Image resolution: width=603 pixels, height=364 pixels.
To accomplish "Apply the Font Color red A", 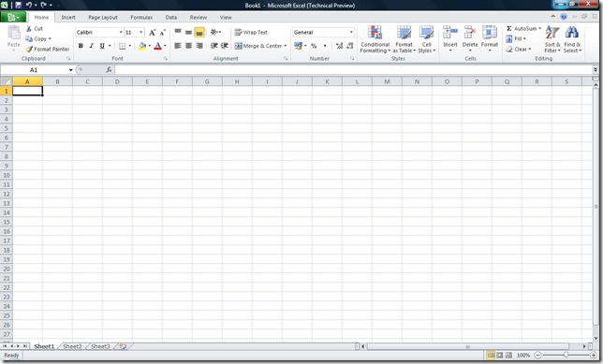I will pyautogui.click(x=157, y=46).
